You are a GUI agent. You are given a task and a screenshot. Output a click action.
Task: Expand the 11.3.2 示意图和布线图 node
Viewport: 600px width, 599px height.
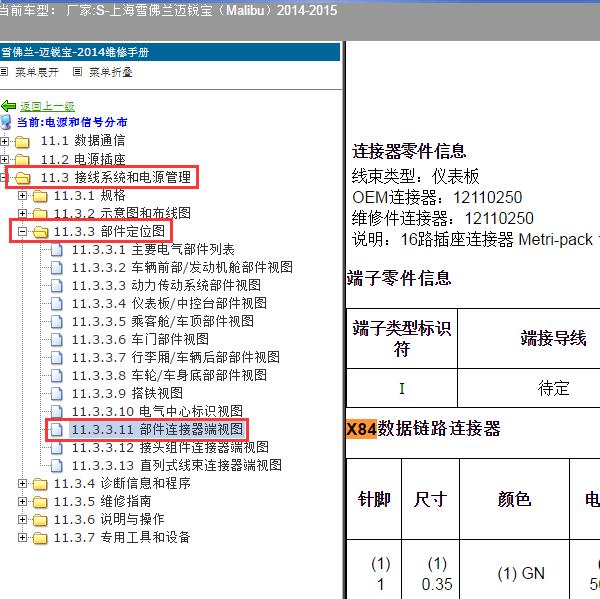click(x=23, y=213)
